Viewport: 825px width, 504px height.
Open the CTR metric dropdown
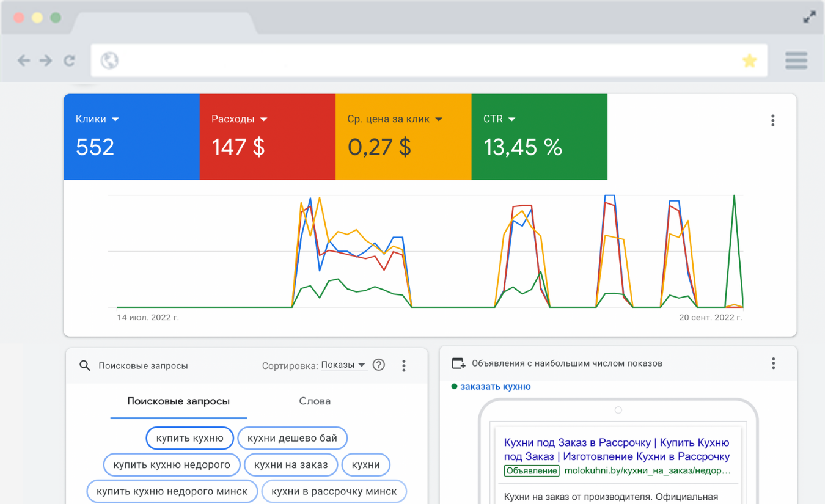[x=499, y=119]
